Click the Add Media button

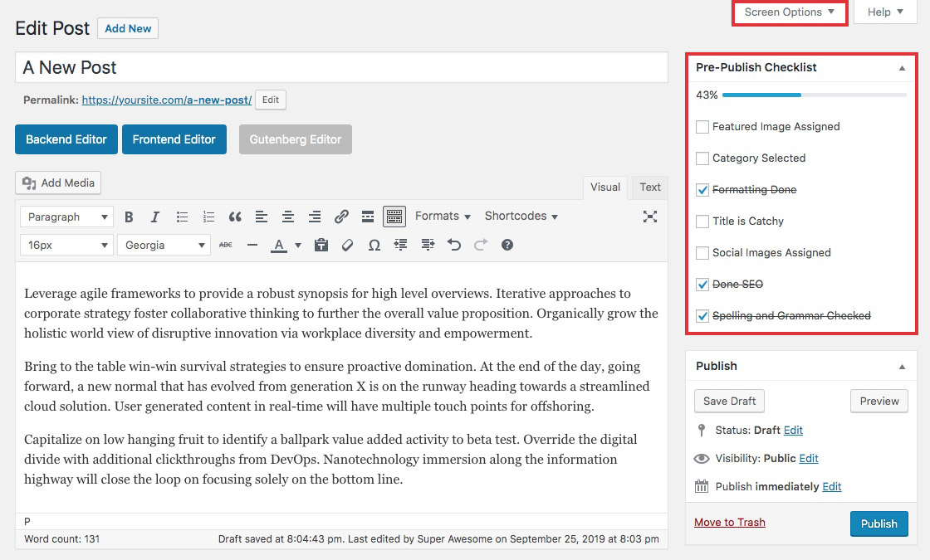[x=58, y=183]
